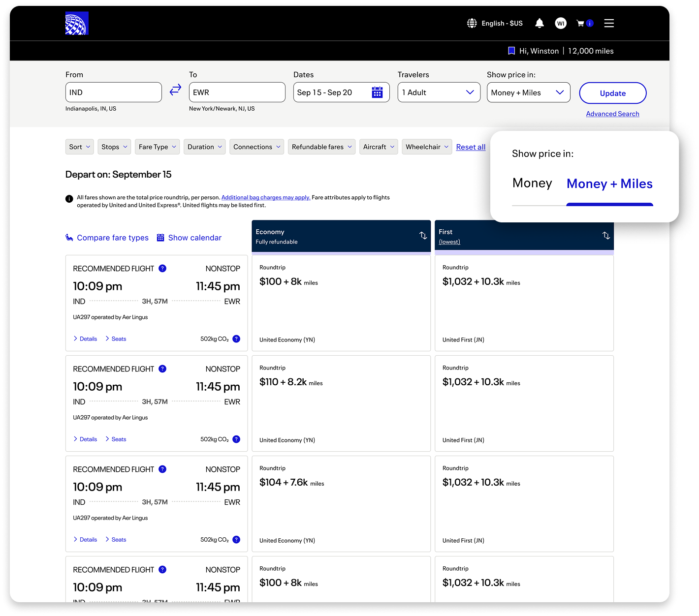Click English - $US language selector
This screenshot has width=699, height=616.
pos(502,23)
